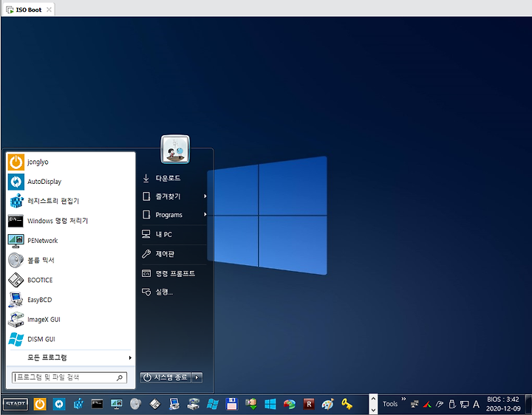Screen dimensions: 532x415
Task: Click BOOTICE diamond icon on taskbar
Action: (155, 404)
